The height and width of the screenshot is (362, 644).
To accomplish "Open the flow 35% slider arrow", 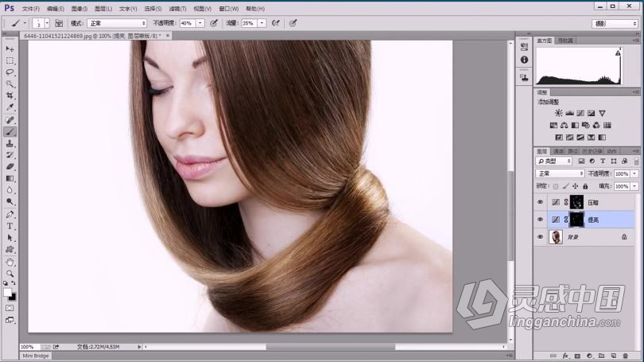I will coord(262,23).
